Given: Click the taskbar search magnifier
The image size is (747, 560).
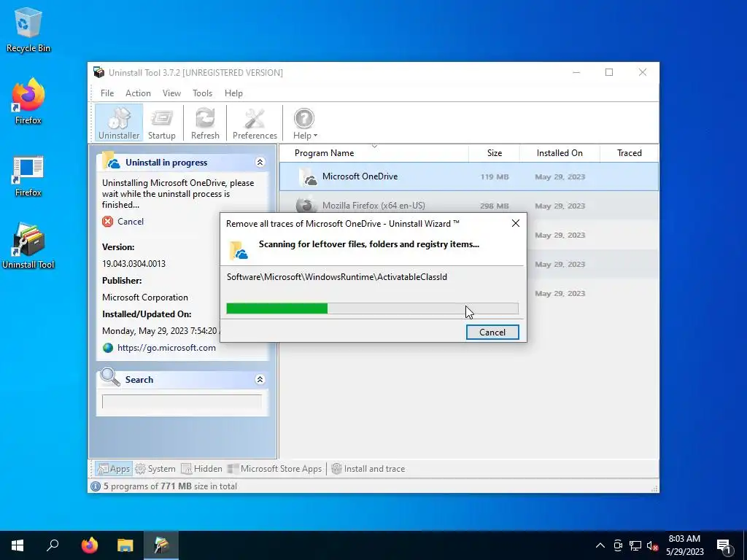Looking at the screenshot, I should tap(53, 545).
